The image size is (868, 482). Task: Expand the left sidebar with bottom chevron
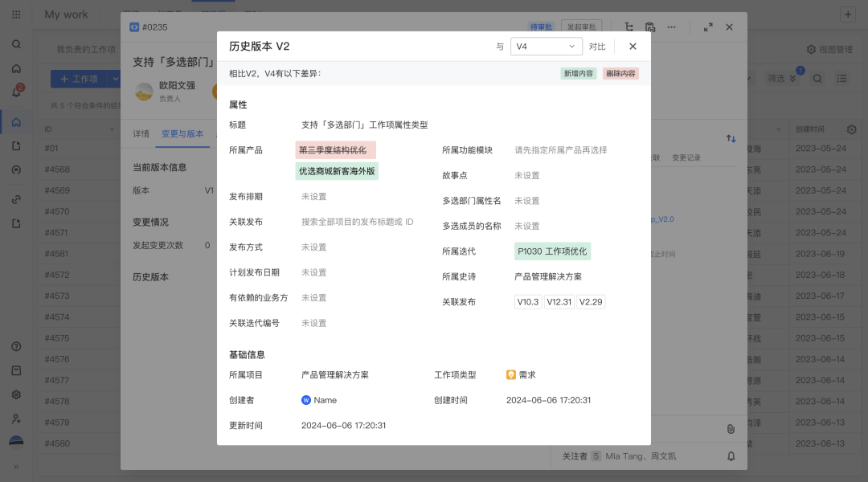click(16, 467)
